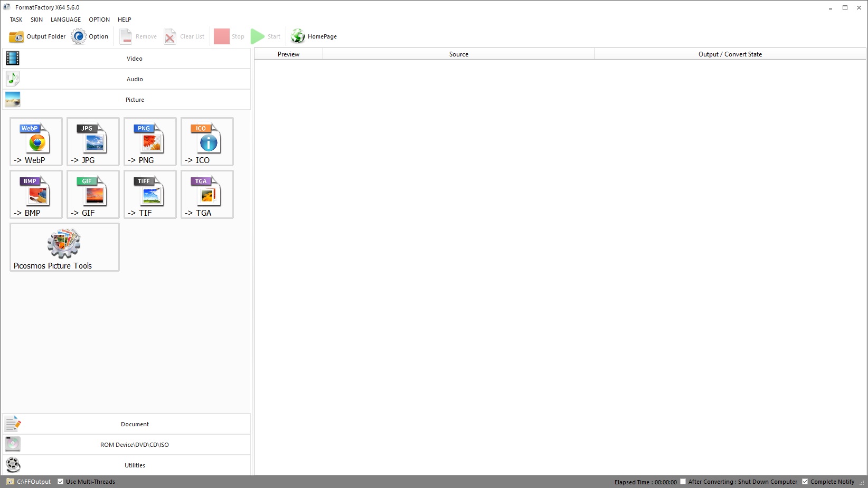
Task: Click the Utilities film reel icon
Action: pyautogui.click(x=13, y=465)
